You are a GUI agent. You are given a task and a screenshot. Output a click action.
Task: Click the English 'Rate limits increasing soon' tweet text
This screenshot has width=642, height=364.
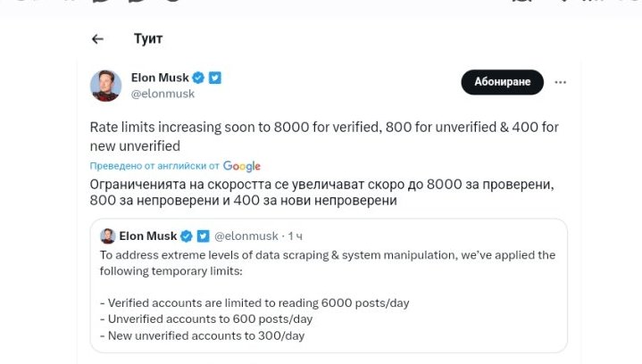pos(324,136)
